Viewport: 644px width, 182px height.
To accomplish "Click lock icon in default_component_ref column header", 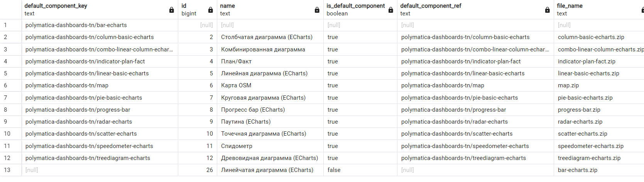I will (x=548, y=10).
